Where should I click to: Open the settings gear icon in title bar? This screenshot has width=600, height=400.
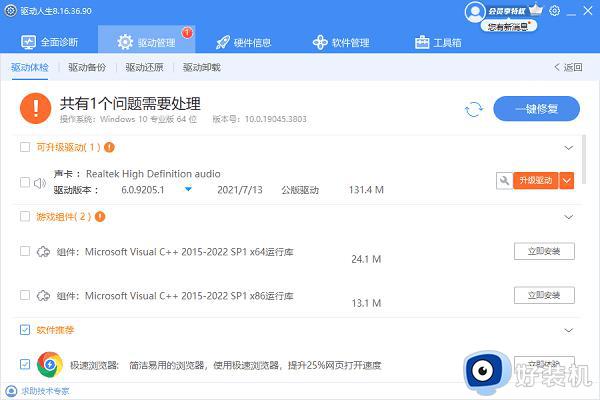tap(554, 11)
